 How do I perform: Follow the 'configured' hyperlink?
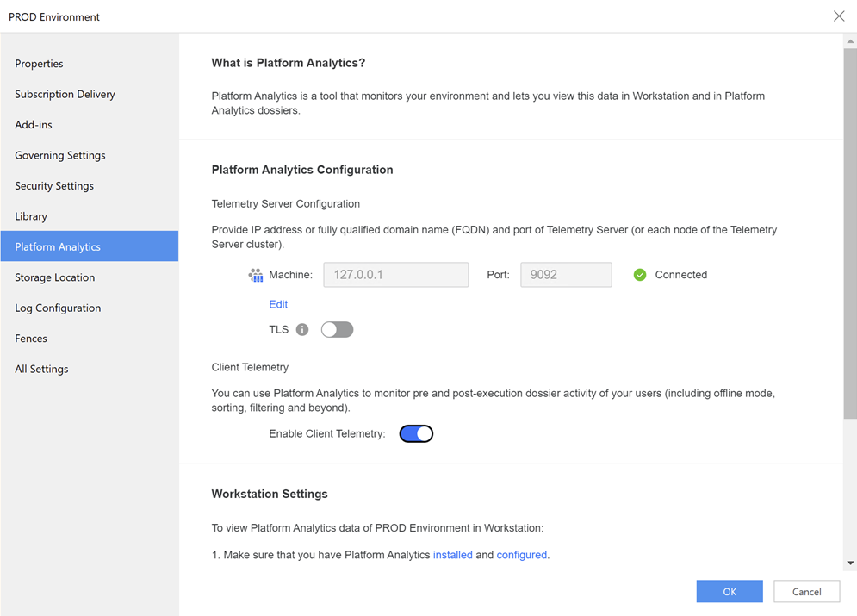[521, 555]
